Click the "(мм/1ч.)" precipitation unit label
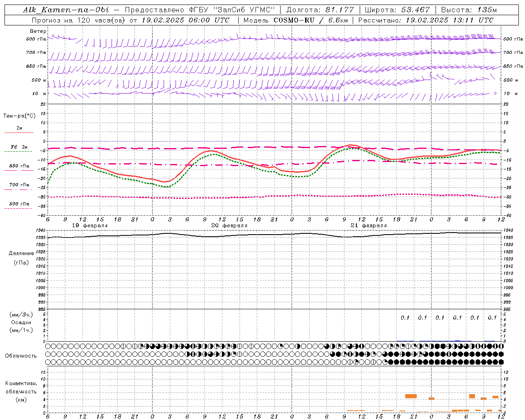Viewport: 525px width, 420px height. [21, 330]
